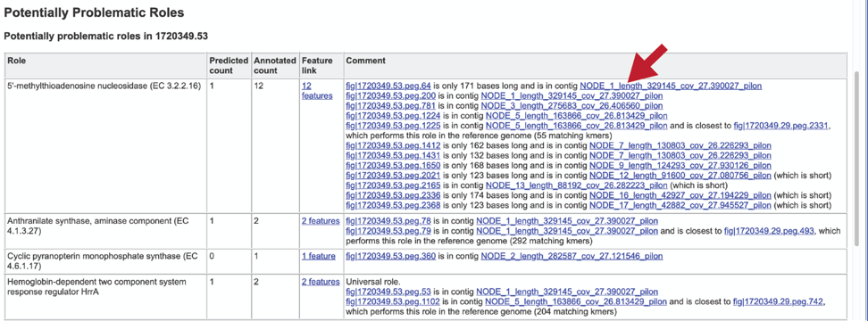Open contig NODE_1 link on the peg.79 line

pyautogui.click(x=567, y=231)
